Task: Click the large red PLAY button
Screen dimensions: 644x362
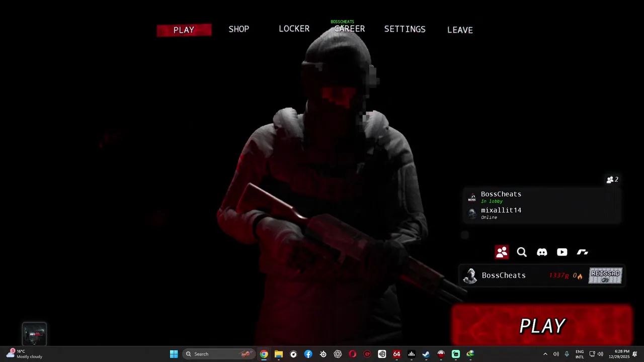Action: coord(542,325)
